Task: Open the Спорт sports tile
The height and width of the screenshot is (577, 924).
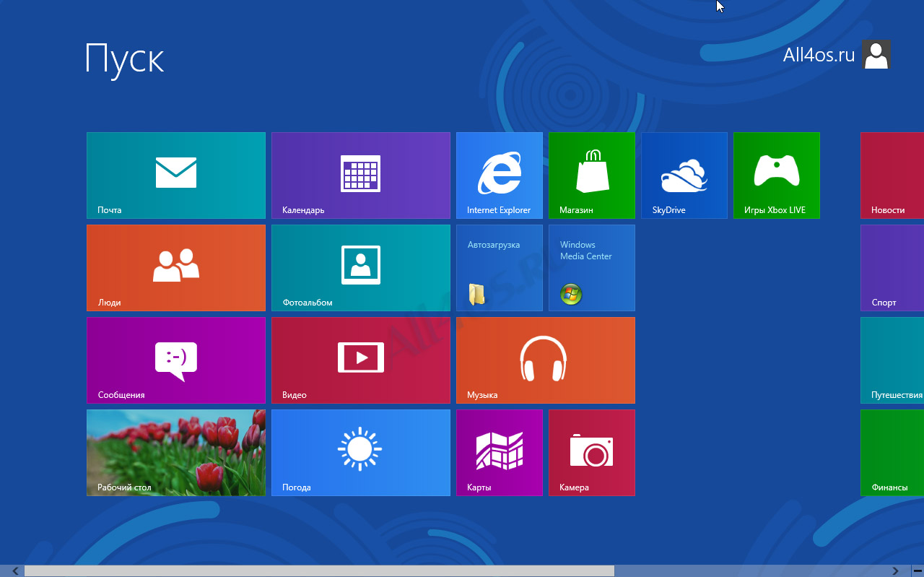Action: pos(892,268)
